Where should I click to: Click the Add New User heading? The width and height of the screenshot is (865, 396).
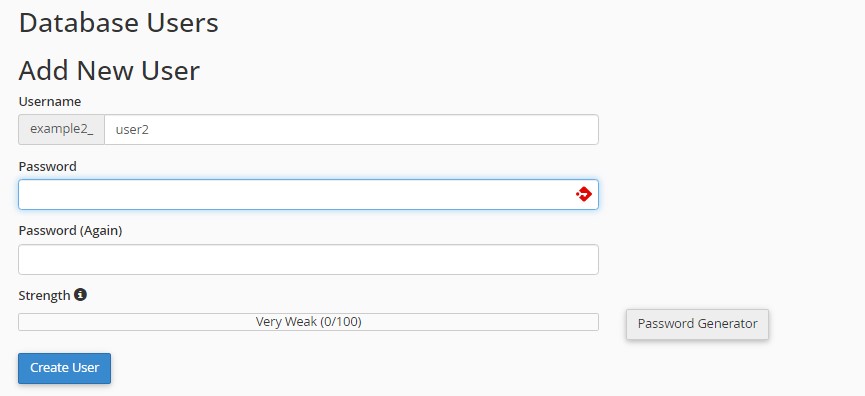[x=109, y=71]
